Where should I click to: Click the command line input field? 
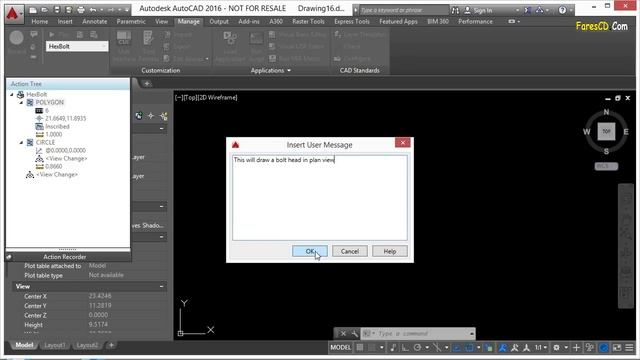[x=422, y=334]
